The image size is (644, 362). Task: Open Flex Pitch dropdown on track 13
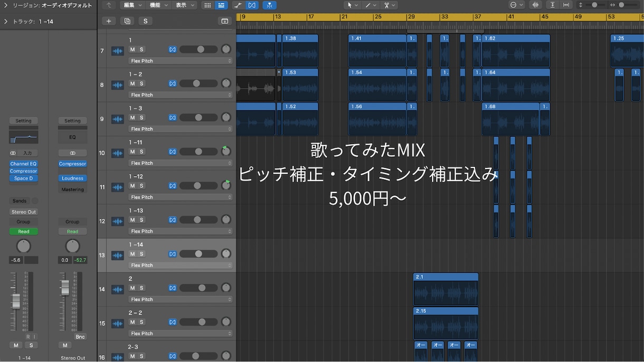tap(180, 265)
